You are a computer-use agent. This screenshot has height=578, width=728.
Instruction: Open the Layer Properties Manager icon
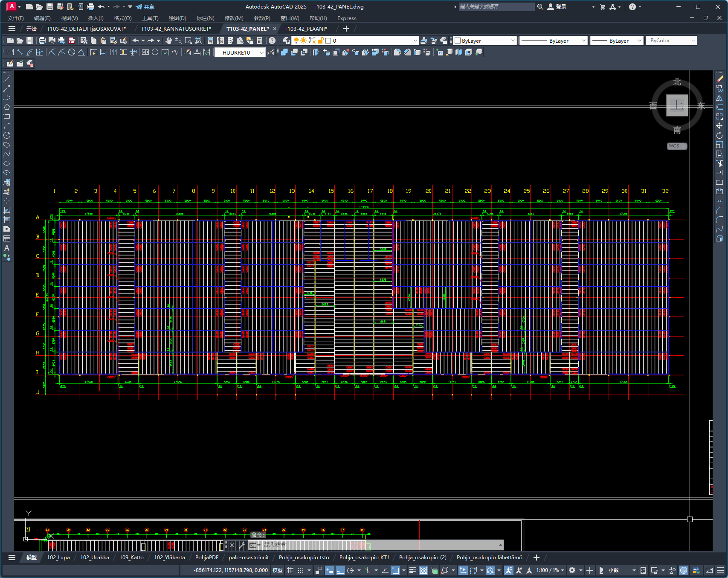(x=286, y=41)
